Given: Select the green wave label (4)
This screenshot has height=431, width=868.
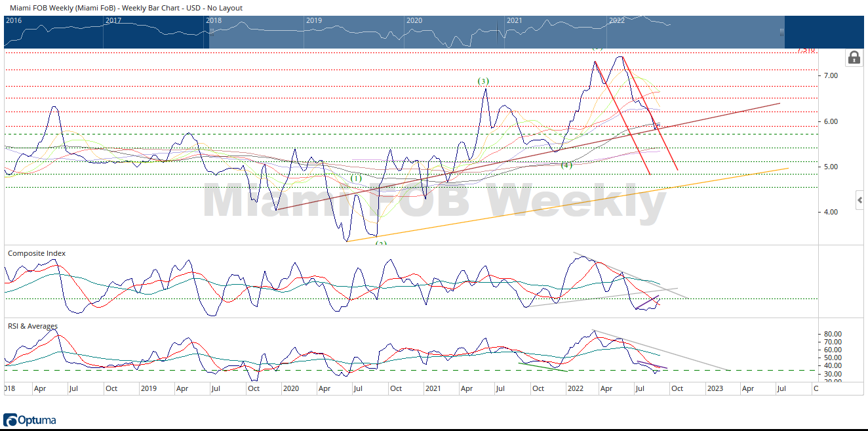Looking at the screenshot, I should point(567,165).
